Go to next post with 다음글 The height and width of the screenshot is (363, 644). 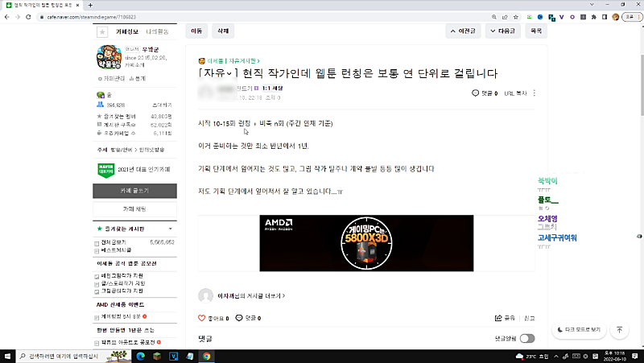coord(502,31)
